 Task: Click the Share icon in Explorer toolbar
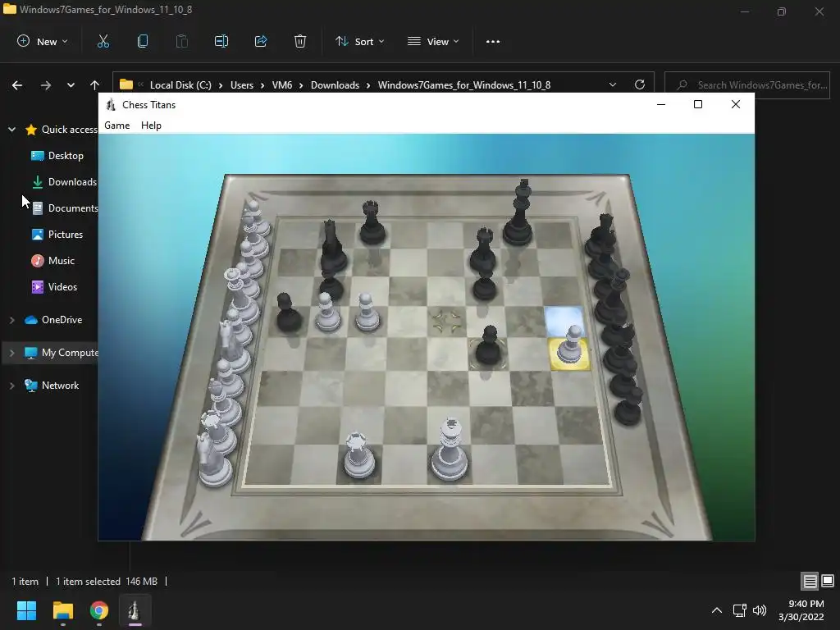click(x=261, y=41)
